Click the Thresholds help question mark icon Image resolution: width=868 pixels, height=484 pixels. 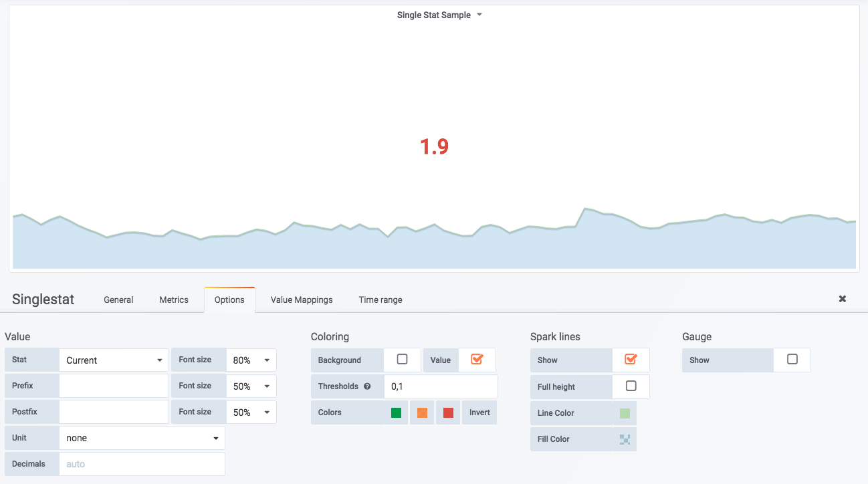coord(367,386)
